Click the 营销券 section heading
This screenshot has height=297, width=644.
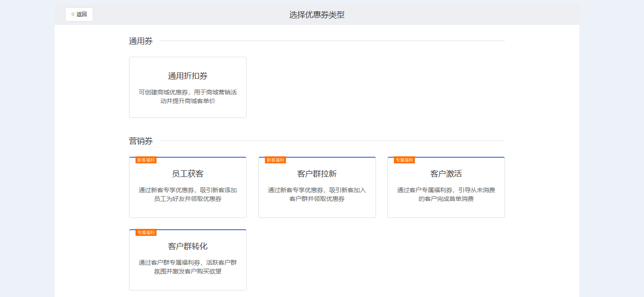coord(141,141)
